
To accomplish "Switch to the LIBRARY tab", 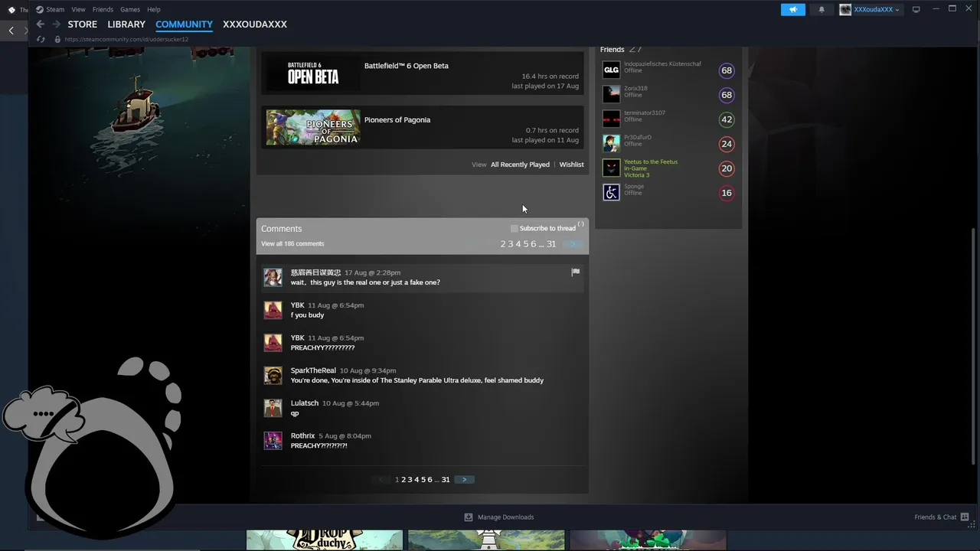I will tap(126, 24).
